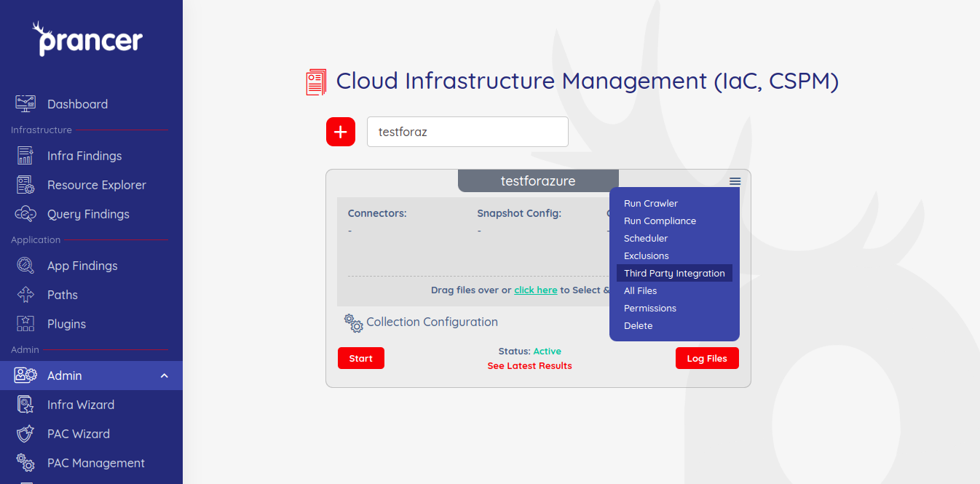This screenshot has height=484, width=980.
Task: Collapse the Admin section chevron
Action: pyautogui.click(x=165, y=376)
